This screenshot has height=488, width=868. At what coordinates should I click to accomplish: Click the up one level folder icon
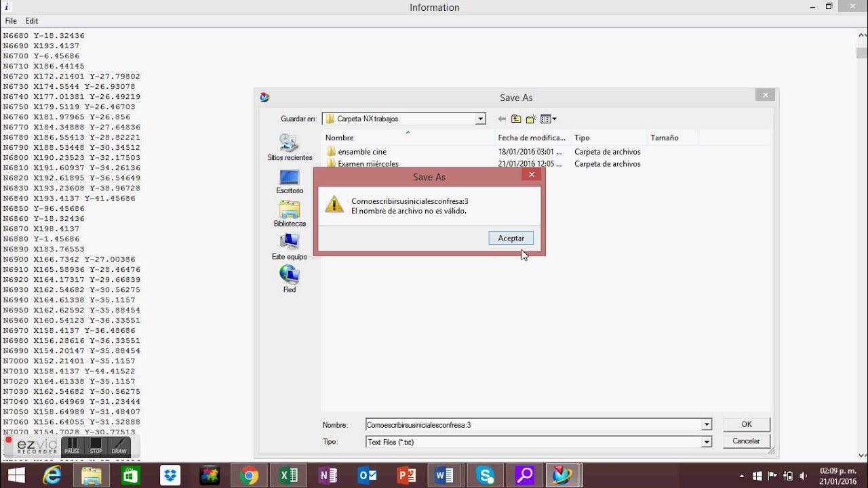[x=516, y=119]
